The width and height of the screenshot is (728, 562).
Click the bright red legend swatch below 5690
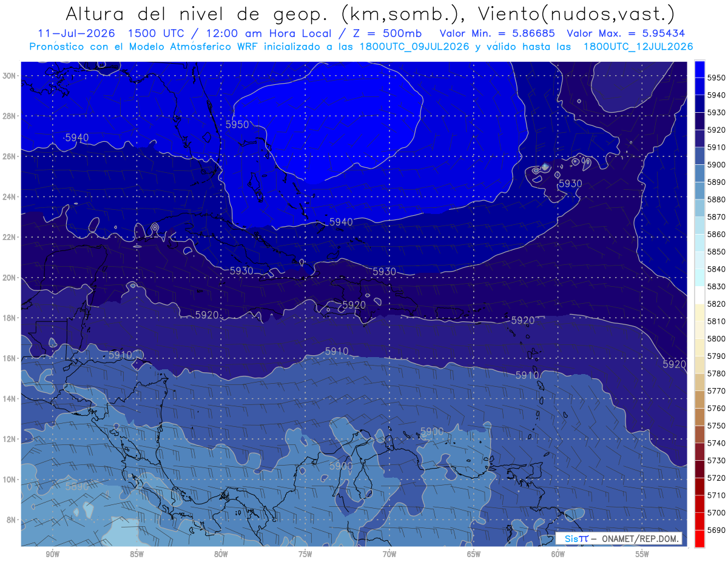point(699,538)
